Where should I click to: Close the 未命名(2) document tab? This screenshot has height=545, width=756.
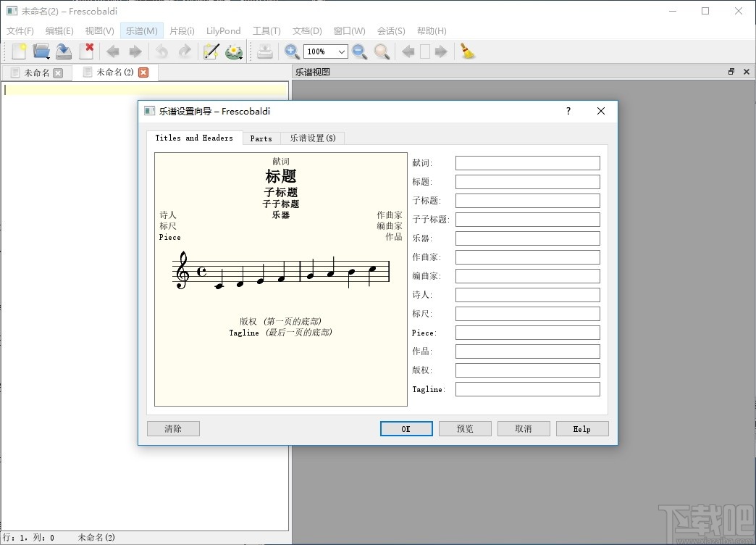pos(143,72)
